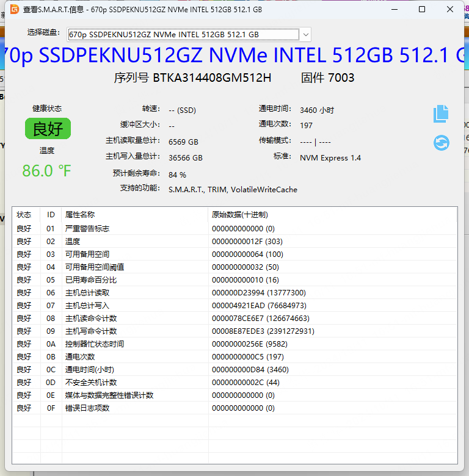Click raw value 000004921EAD (76684973)
The image size is (469, 476).
[x=259, y=305]
